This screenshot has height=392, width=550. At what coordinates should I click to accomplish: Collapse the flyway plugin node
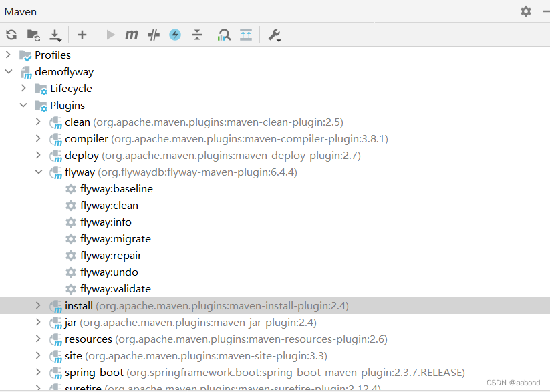tap(39, 172)
